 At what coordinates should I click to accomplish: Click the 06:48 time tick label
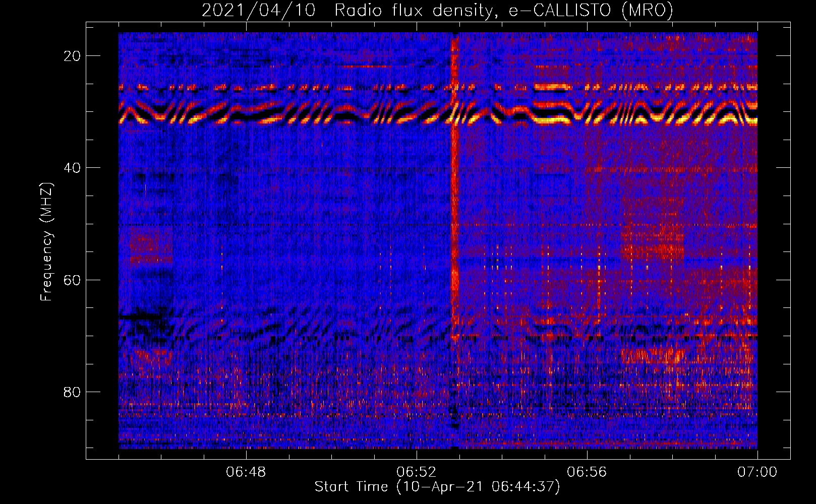[x=246, y=472]
